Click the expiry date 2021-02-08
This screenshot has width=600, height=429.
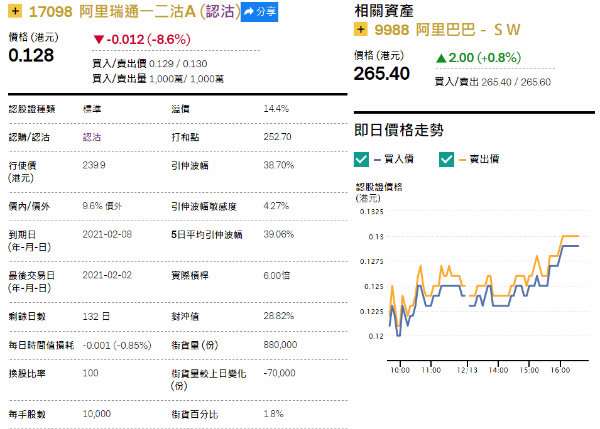(107, 234)
